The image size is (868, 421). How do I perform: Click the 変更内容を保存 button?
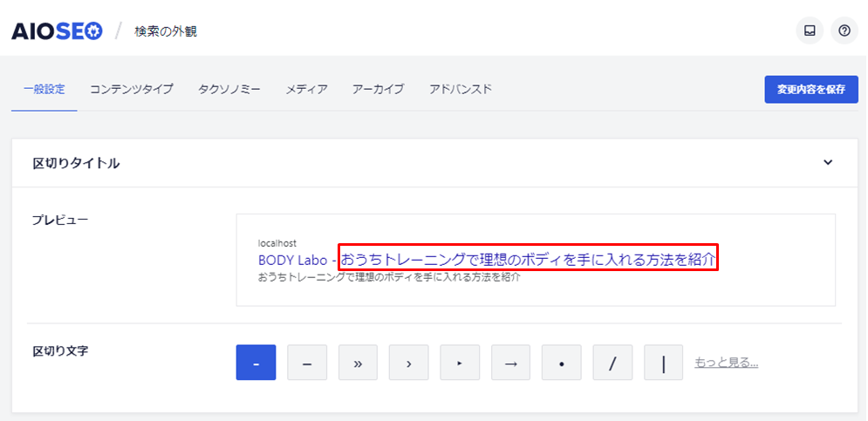pyautogui.click(x=811, y=90)
